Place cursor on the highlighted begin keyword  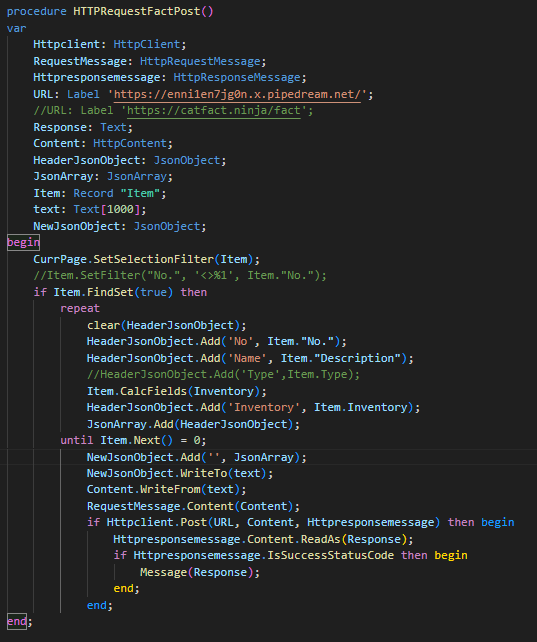pyautogui.click(x=23, y=242)
